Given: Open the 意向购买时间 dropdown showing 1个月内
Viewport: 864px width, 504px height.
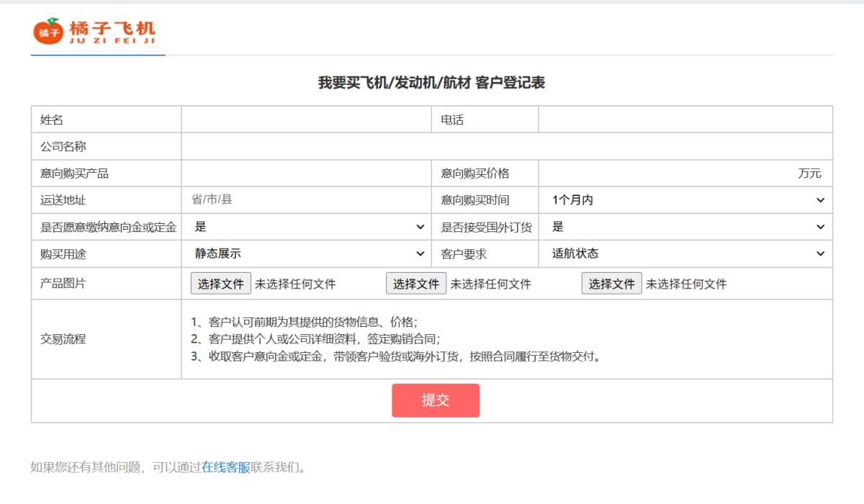Looking at the screenshot, I should click(685, 200).
